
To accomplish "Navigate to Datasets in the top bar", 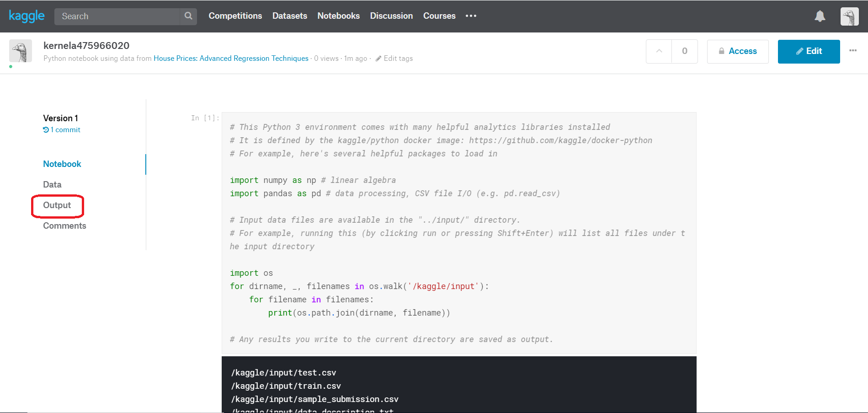I will point(289,16).
